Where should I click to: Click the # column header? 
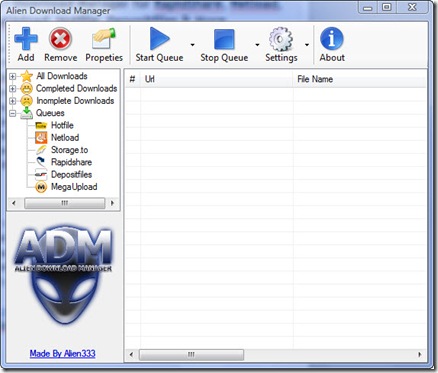coord(132,79)
